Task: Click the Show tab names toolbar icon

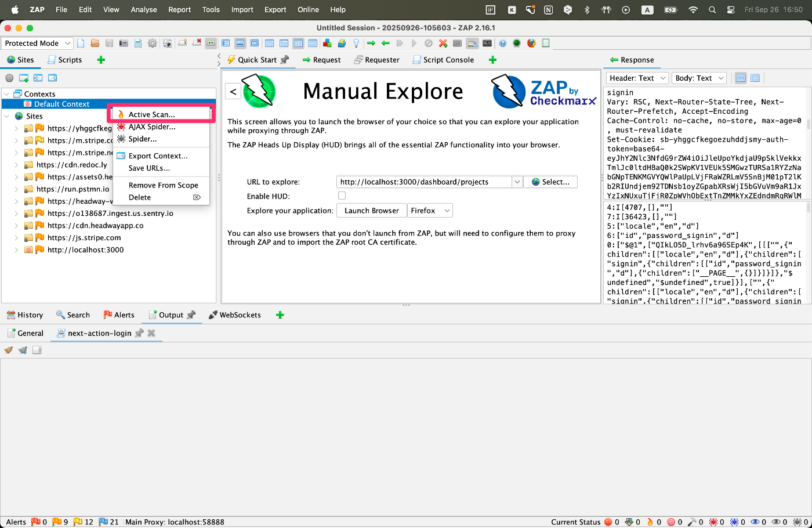Action: (x=211, y=43)
